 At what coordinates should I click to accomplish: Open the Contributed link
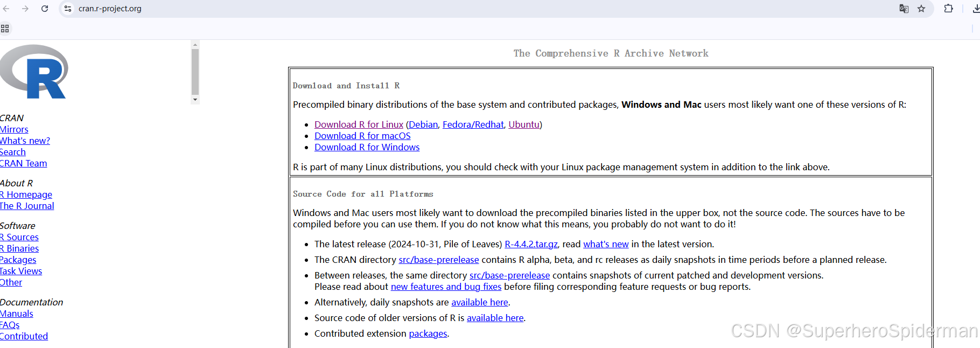click(24, 336)
